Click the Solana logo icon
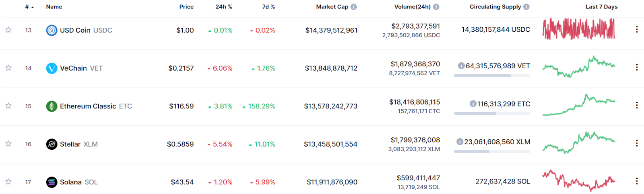 click(x=52, y=182)
